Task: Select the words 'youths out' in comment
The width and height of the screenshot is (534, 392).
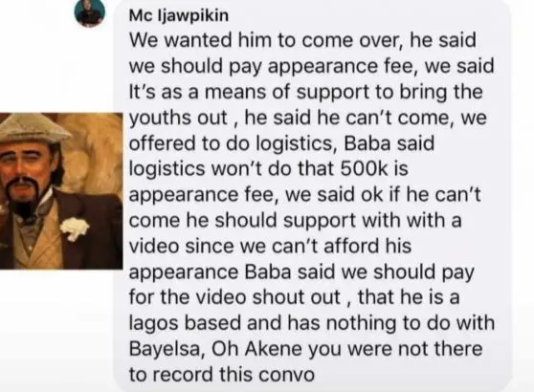Action: point(178,118)
